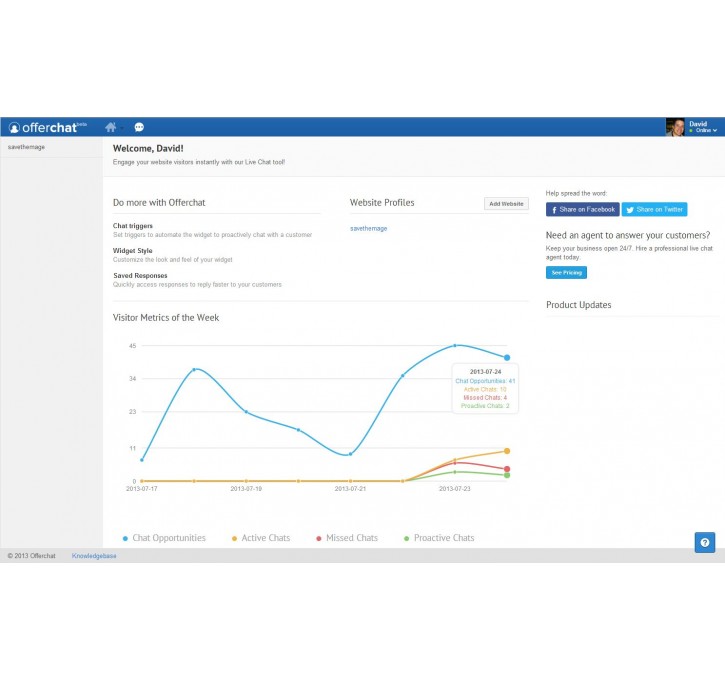Select savethemage in the left sidebar
Image resolution: width=725 pixels, height=680 pixels.
[x=26, y=147]
